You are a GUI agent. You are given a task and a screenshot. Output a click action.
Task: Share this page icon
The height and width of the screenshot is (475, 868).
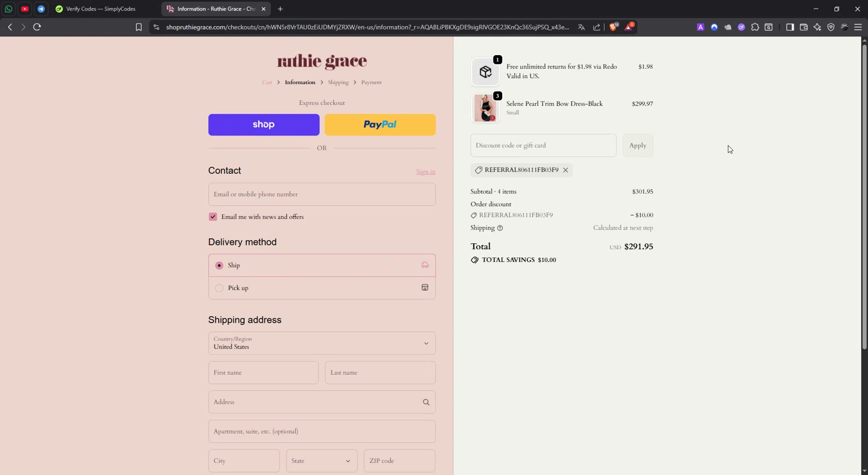(597, 27)
